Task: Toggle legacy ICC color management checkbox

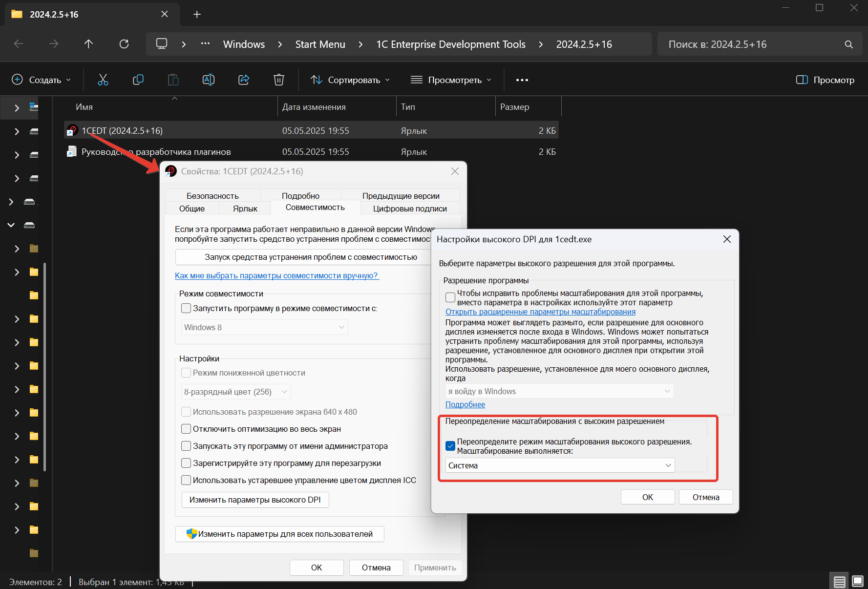Action: pyautogui.click(x=186, y=480)
